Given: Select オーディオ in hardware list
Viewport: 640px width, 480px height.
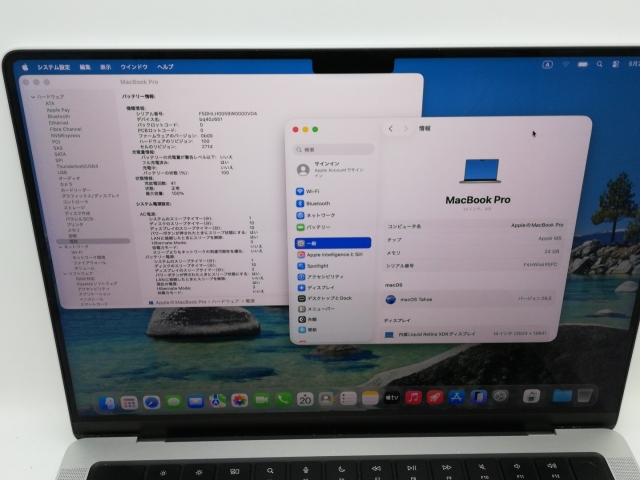Looking at the screenshot, I should pyautogui.click(x=69, y=178).
